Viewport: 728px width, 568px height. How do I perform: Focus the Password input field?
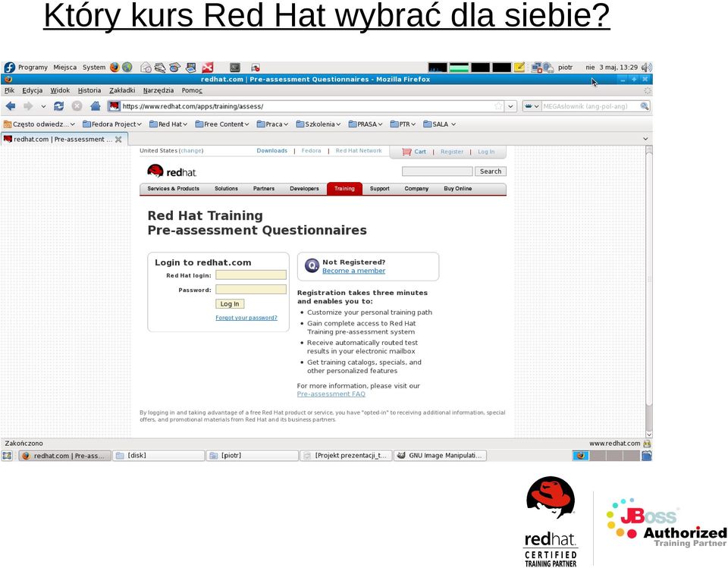click(x=251, y=290)
